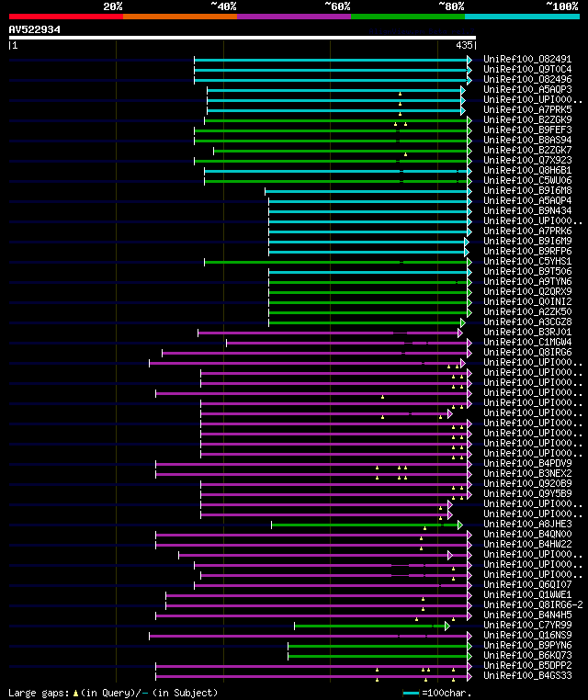Select hit label UniRef100_Q16NS9
The width and height of the screenshot is (588, 700).
click(x=527, y=636)
